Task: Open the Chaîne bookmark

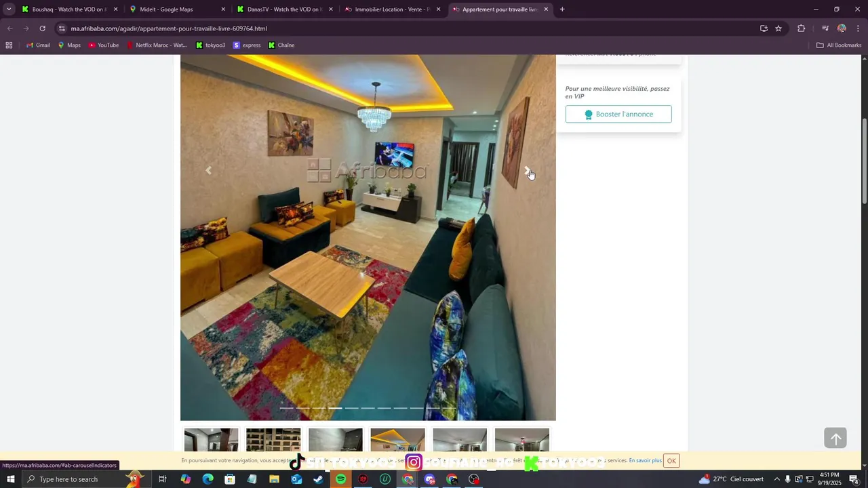Action: point(281,45)
